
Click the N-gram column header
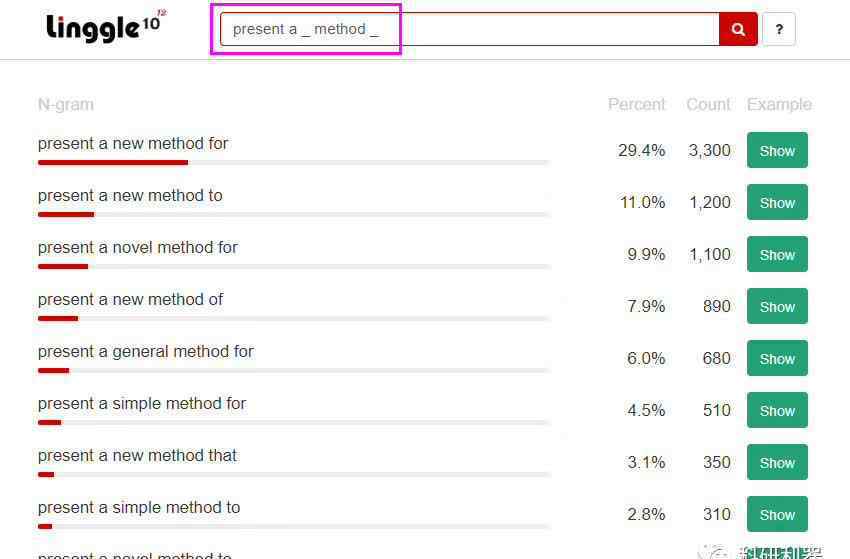coord(66,104)
